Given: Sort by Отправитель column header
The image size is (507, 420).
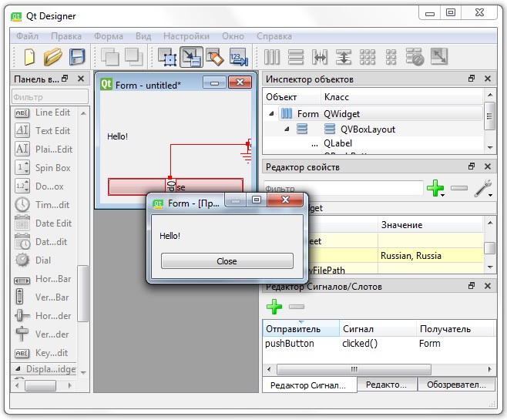Looking at the screenshot, I should (301, 329).
